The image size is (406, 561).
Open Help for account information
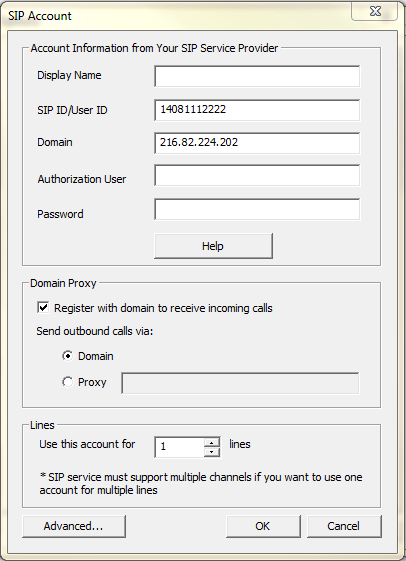point(213,246)
